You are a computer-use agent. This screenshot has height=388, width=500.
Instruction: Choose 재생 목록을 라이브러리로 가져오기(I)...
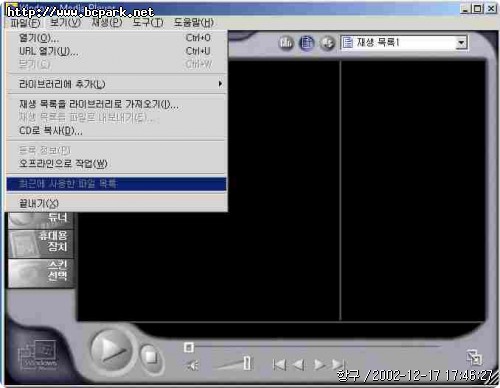pyautogui.click(x=117, y=104)
